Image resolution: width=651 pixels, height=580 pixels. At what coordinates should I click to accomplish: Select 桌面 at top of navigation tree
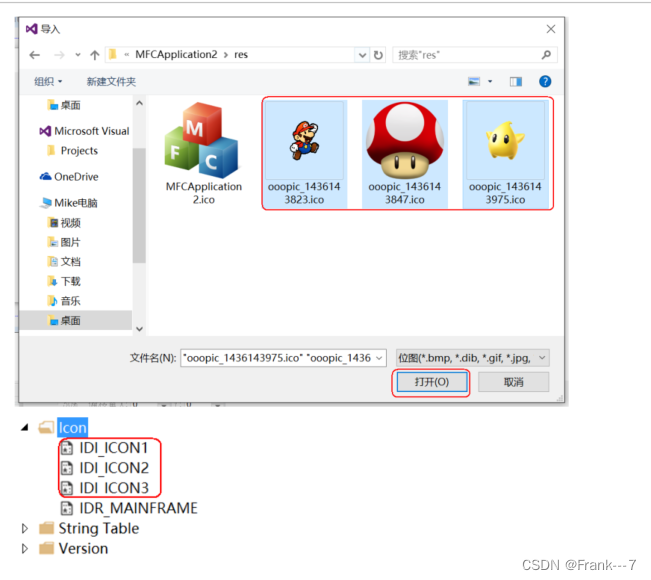pos(64,105)
